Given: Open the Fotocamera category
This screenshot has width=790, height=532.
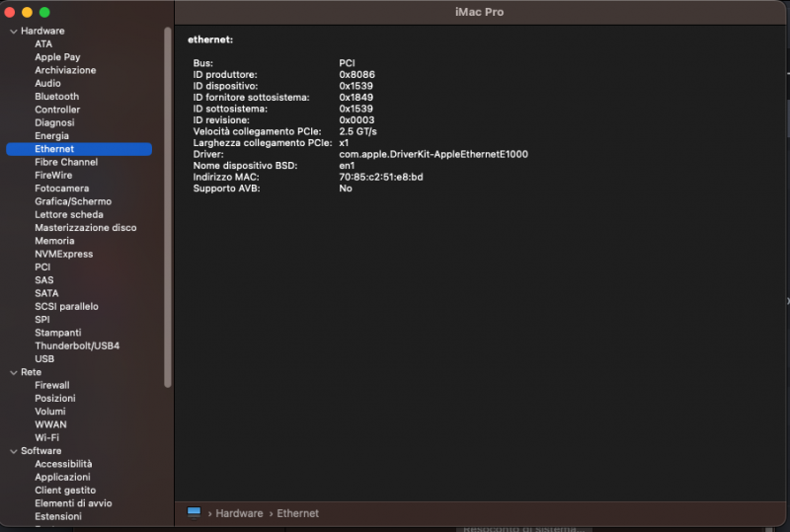Looking at the screenshot, I should [62, 188].
